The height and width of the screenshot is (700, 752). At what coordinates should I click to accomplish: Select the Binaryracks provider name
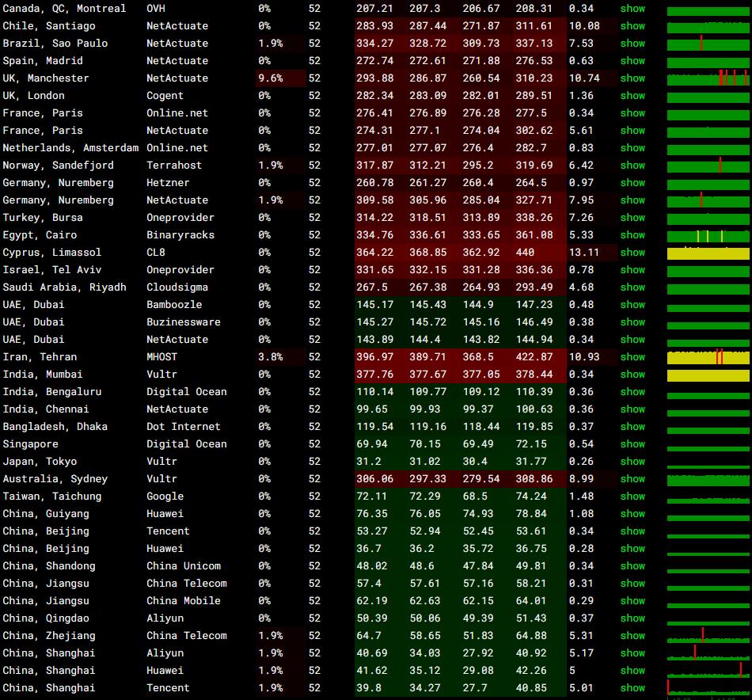coord(180,235)
